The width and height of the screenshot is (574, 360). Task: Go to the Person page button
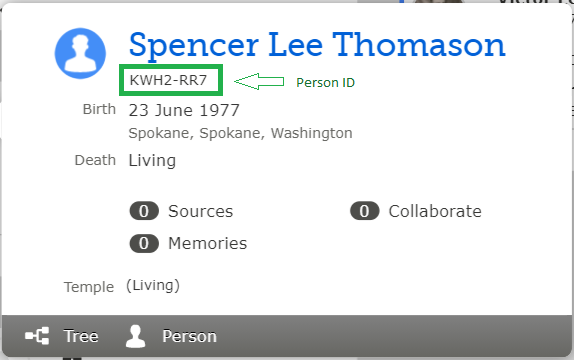[171, 336]
